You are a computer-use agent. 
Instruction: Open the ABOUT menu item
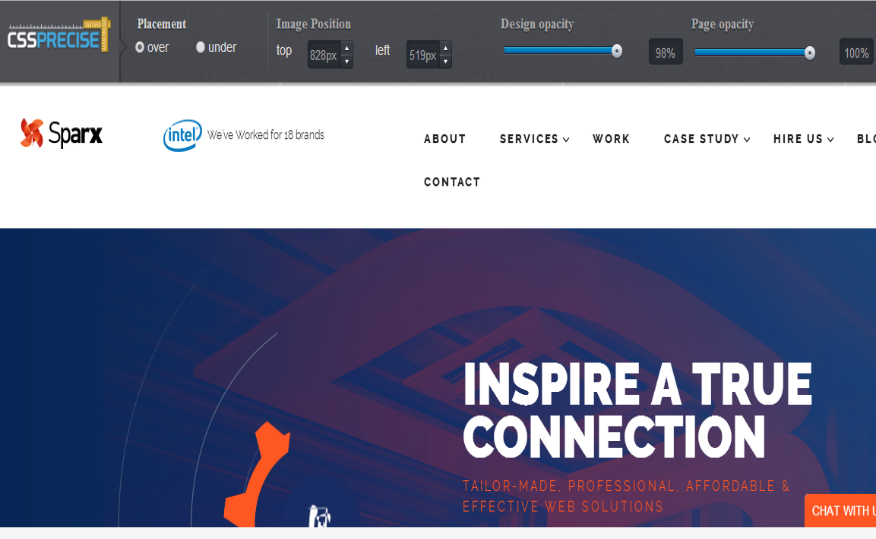tap(445, 139)
